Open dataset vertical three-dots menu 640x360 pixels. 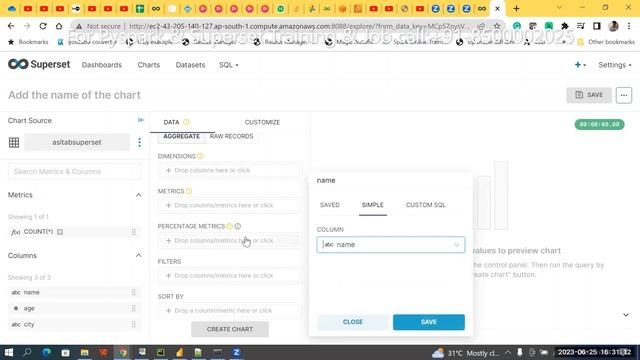click(140, 142)
